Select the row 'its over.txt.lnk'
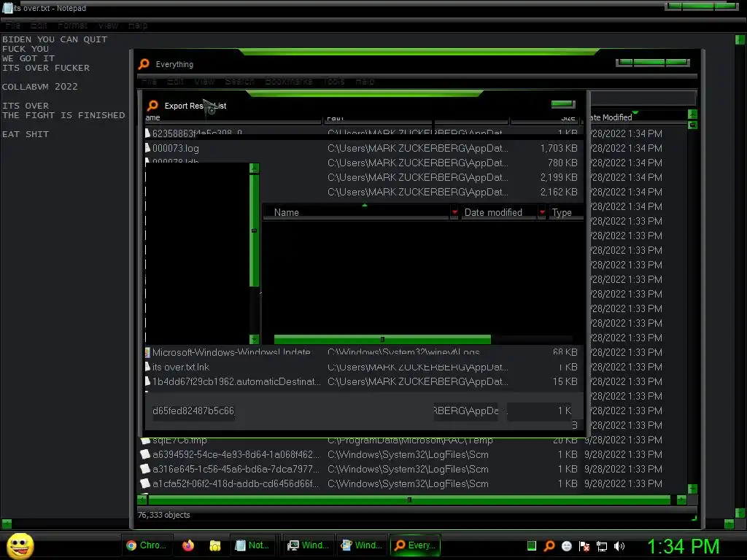Screen dimensions: 747x560 point(363,367)
